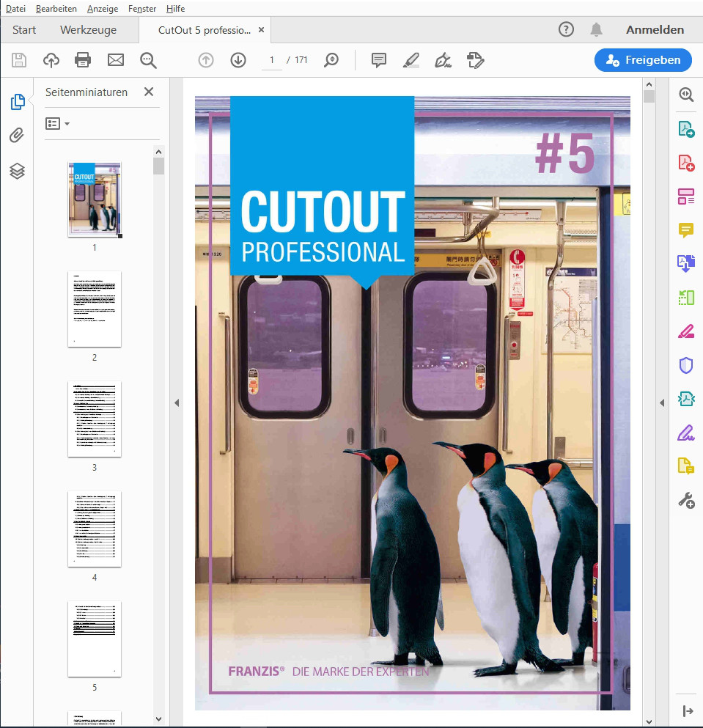Collapse right tools pane arrow
The height and width of the screenshot is (728, 703).
tap(662, 403)
